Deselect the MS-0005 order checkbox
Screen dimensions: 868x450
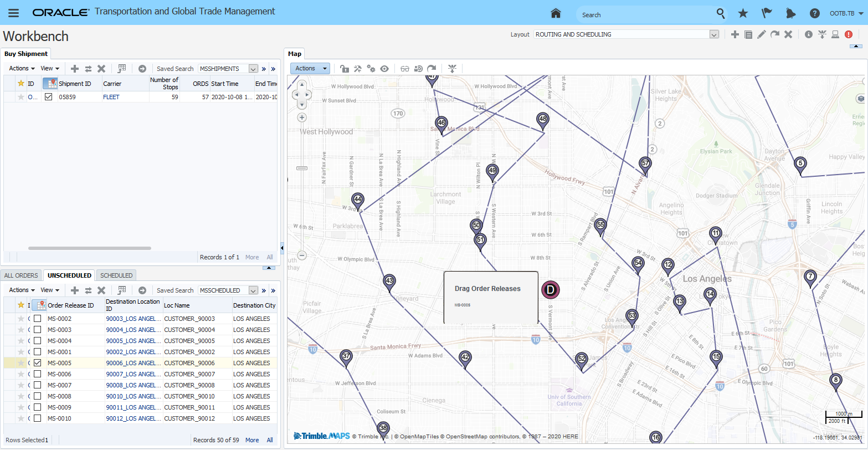(37, 363)
